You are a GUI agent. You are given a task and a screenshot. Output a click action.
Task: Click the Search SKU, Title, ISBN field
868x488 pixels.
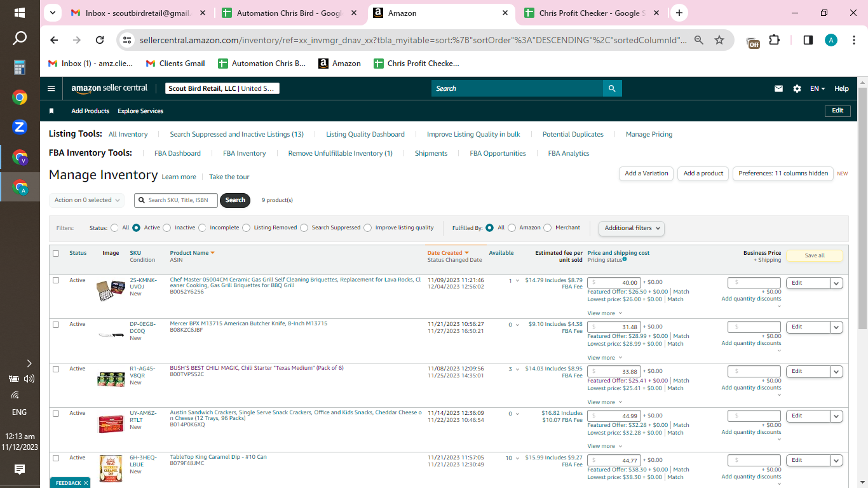pyautogui.click(x=176, y=200)
